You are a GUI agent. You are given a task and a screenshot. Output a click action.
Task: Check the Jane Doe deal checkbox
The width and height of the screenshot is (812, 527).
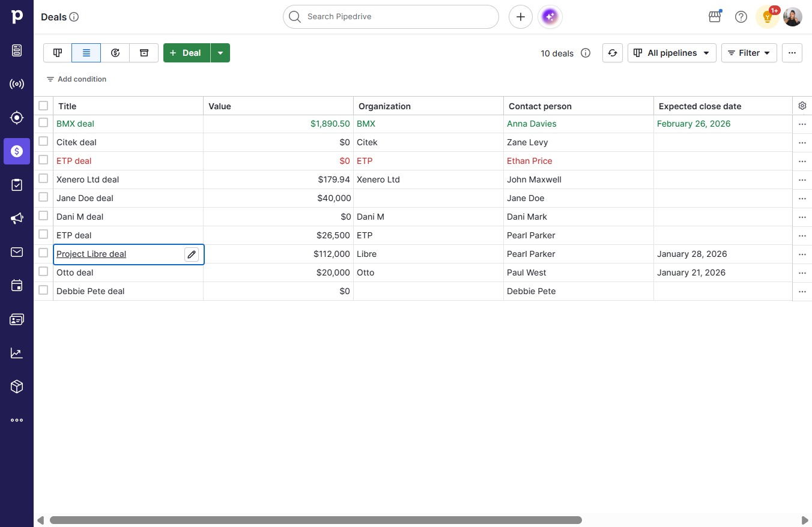pyautogui.click(x=43, y=197)
